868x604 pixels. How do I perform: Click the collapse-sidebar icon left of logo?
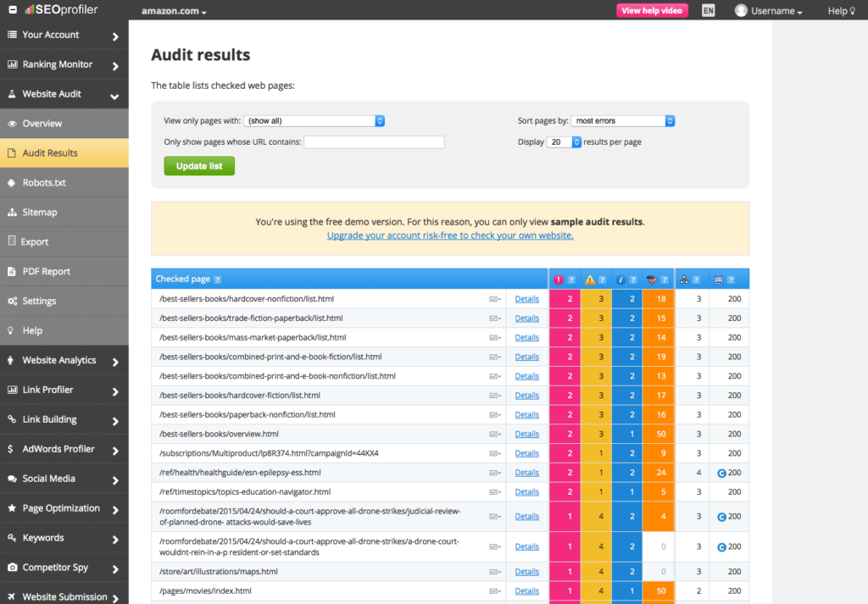click(12, 9)
